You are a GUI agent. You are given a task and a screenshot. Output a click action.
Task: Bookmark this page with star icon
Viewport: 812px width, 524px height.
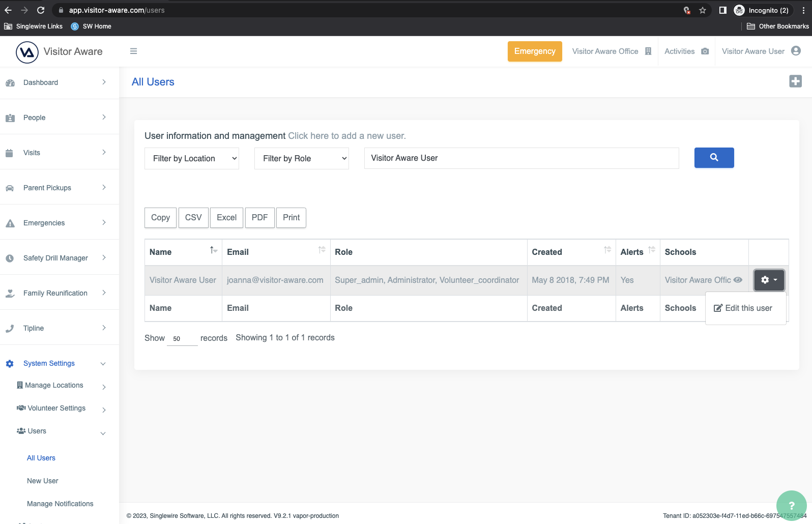(x=703, y=10)
